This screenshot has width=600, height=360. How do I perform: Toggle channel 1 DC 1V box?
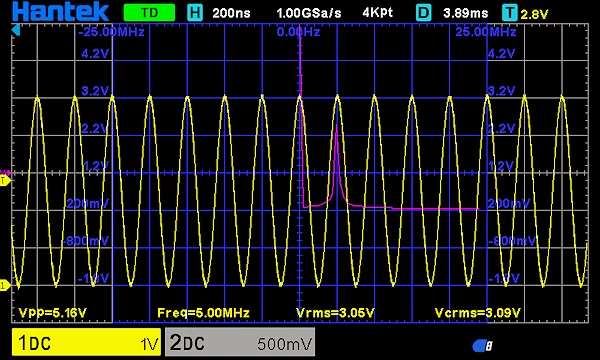click(x=86, y=342)
